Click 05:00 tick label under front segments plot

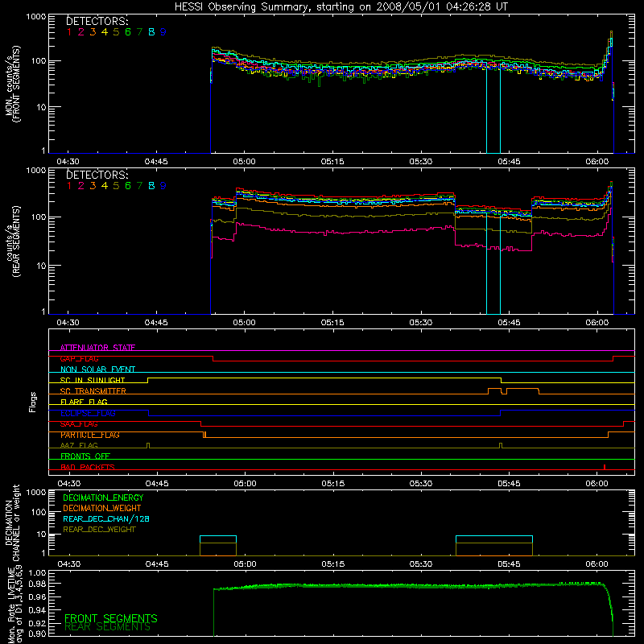click(244, 162)
